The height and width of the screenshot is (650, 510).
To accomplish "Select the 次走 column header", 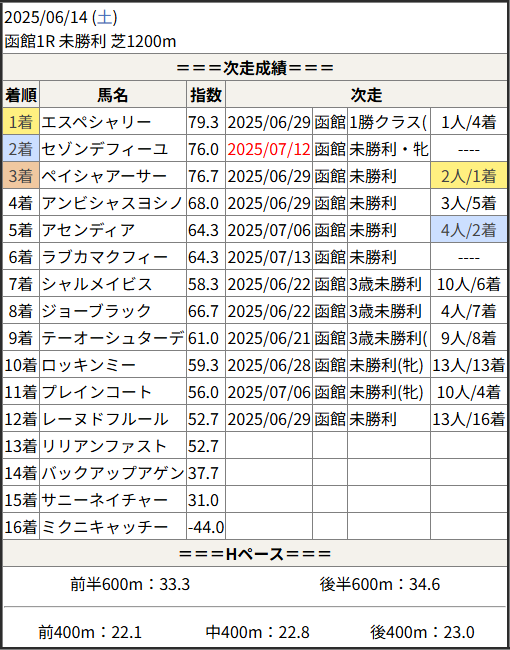I will click(x=366, y=95).
